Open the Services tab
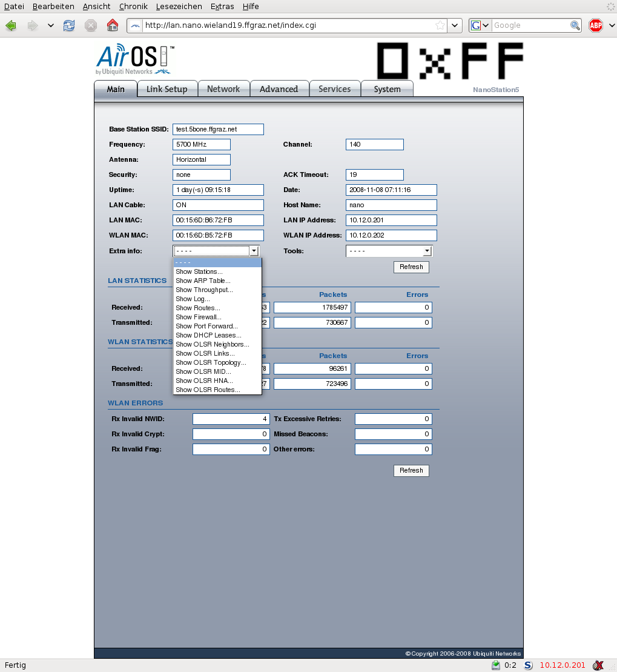The image size is (617, 672). click(x=334, y=89)
